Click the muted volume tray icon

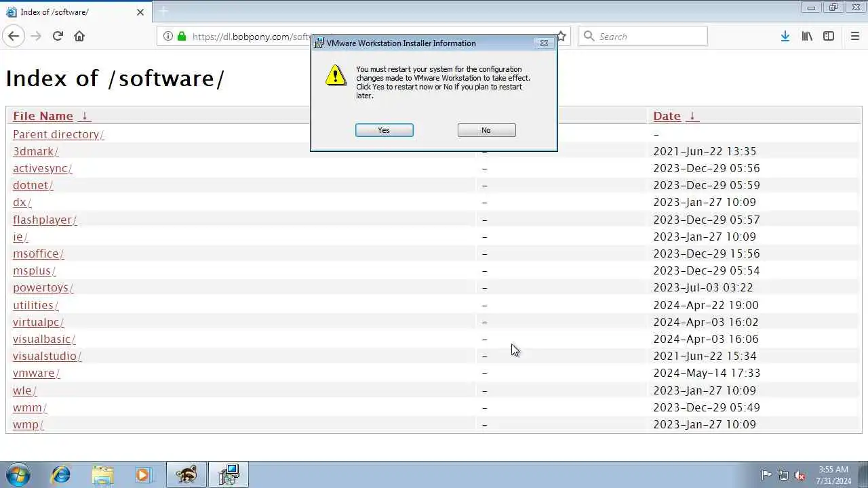tap(800, 475)
